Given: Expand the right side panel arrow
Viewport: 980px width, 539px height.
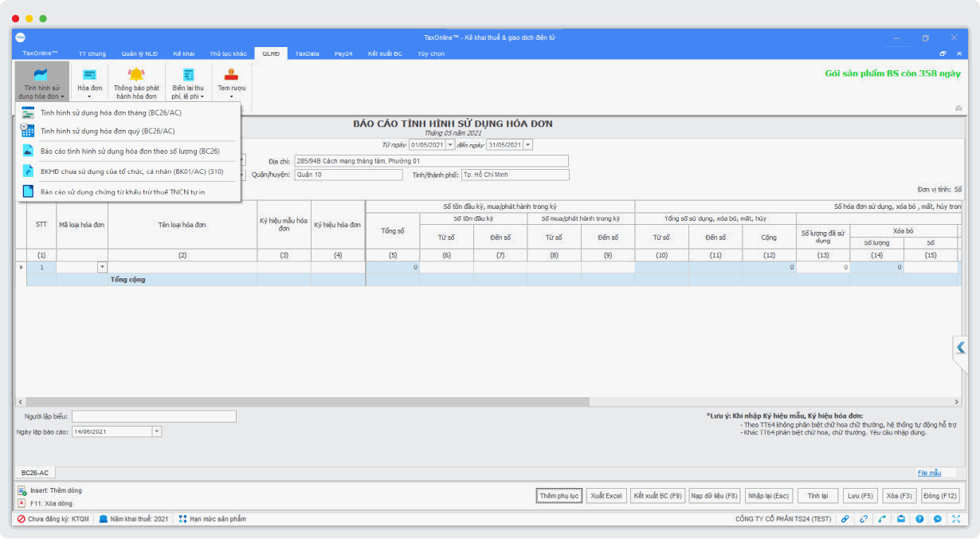Looking at the screenshot, I should (x=960, y=348).
